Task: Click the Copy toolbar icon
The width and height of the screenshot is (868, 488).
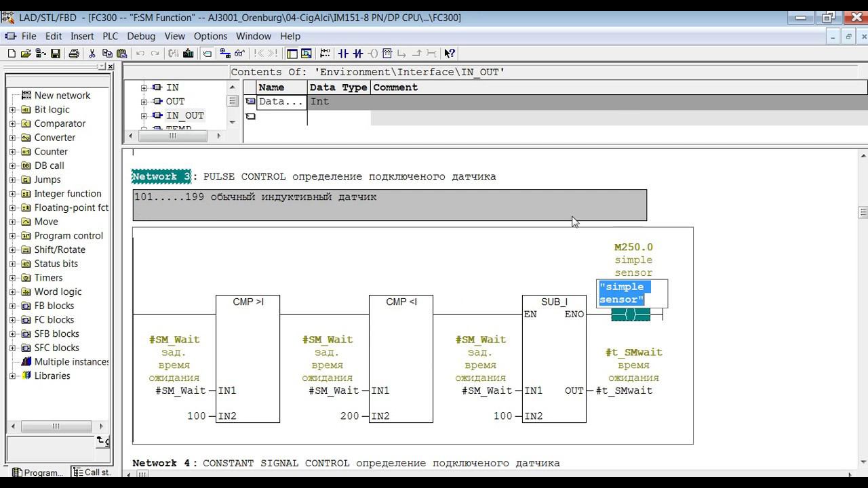Action: point(106,54)
